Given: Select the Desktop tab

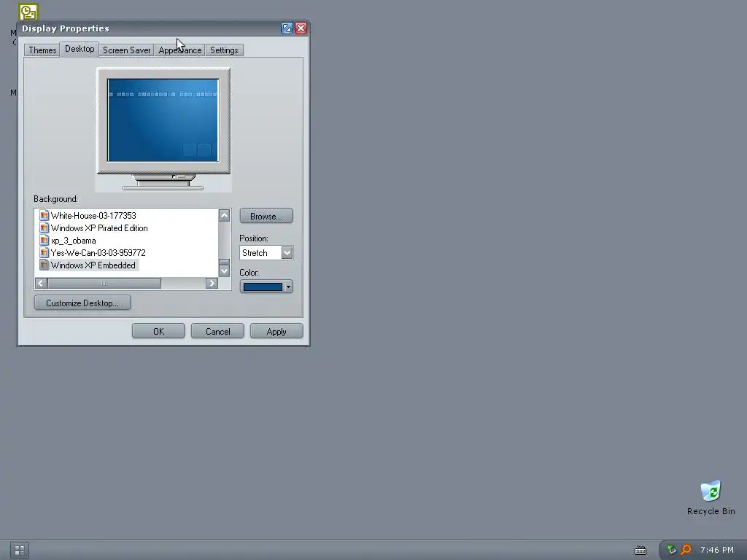Looking at the screenshot, I should (x=80, y=49).
